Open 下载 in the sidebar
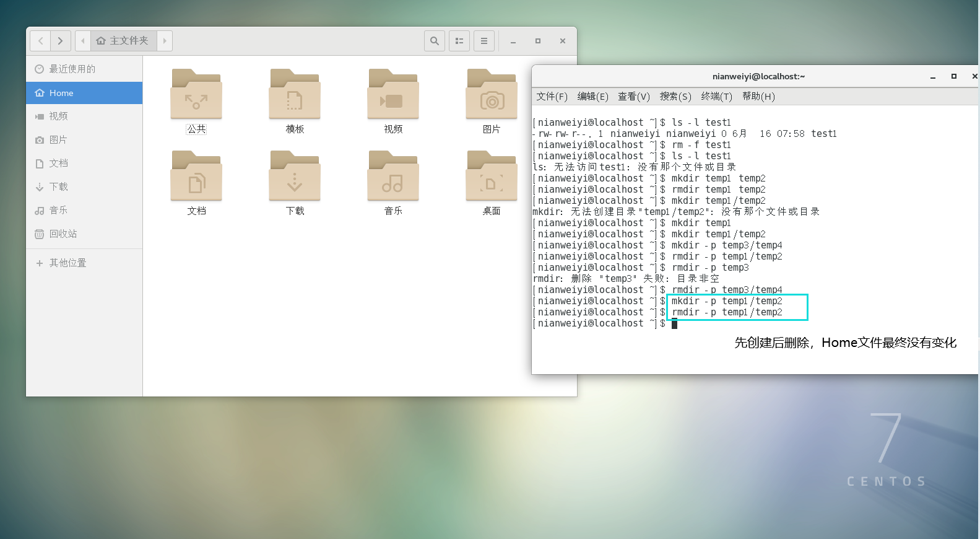Screen dimensions: 980x539 click(x=84, y=186)
